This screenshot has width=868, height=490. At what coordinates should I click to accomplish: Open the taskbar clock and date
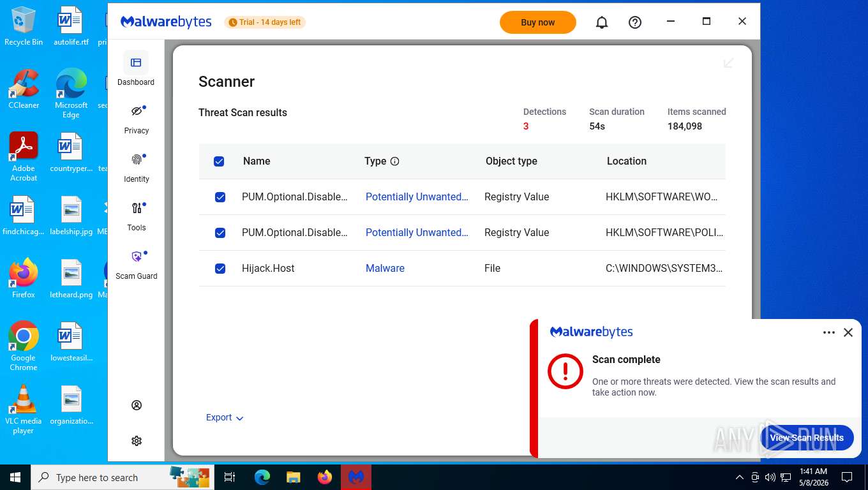point(813,477)
